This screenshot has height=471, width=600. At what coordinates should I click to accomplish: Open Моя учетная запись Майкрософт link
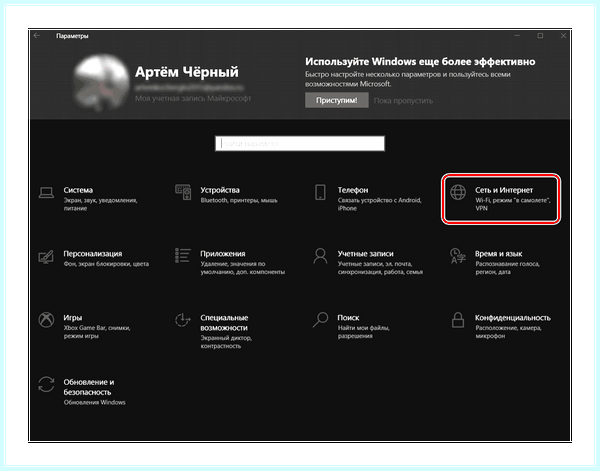[x=193, y=98]
